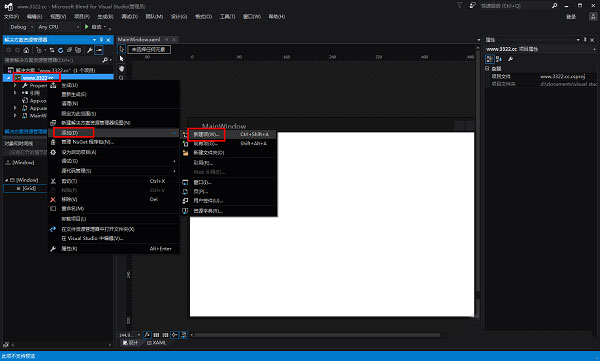Switch to the XAML view tab
600x361 pixels.
pos(157,343)
